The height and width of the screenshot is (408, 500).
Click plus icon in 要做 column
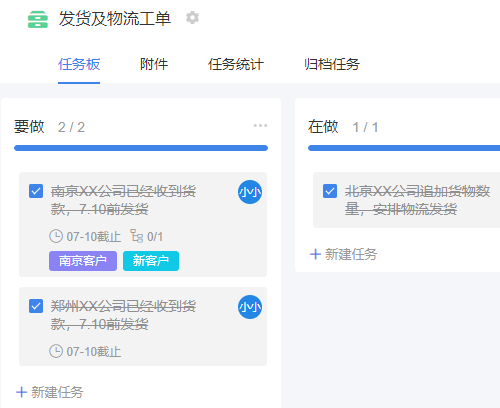pos(22,392)
